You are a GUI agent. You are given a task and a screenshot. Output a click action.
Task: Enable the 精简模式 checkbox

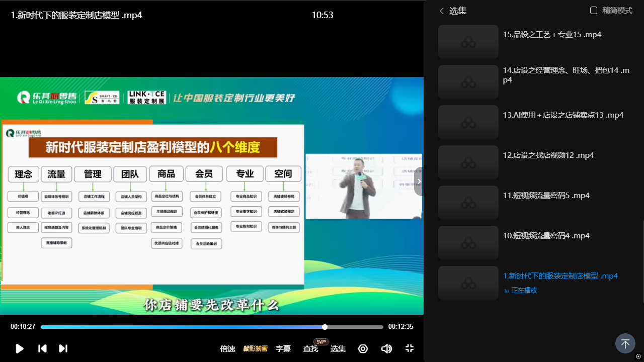click(594, 11)
